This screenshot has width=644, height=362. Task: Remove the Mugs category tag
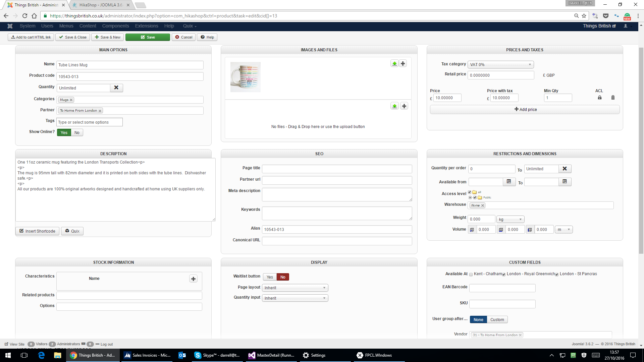[x=71, y=100]
